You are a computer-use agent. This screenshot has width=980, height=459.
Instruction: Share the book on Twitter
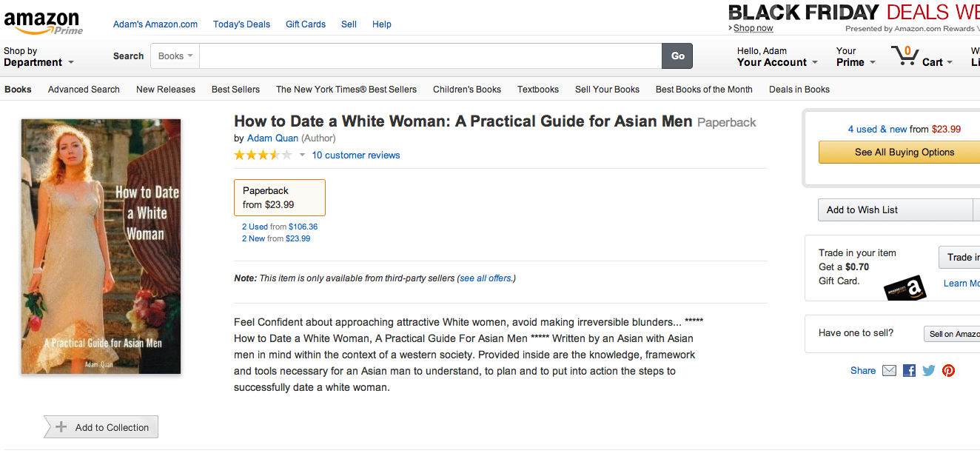coord(928,371)
